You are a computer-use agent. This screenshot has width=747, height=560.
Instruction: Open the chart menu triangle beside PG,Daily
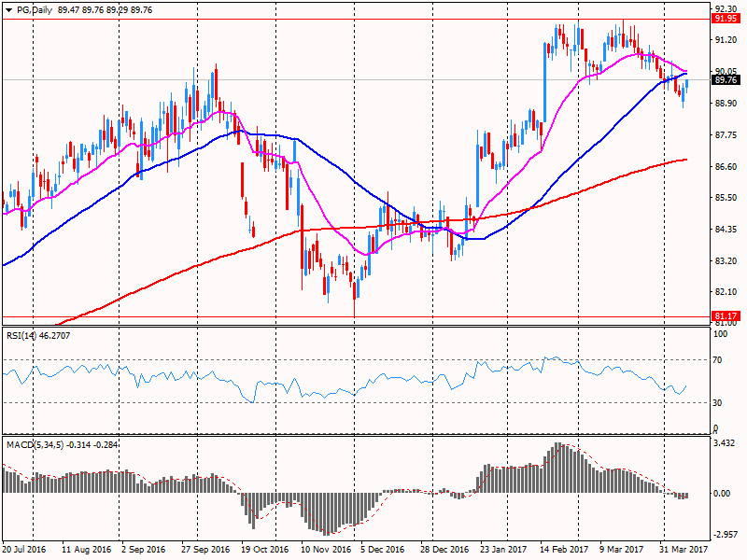tap(9, 10)
